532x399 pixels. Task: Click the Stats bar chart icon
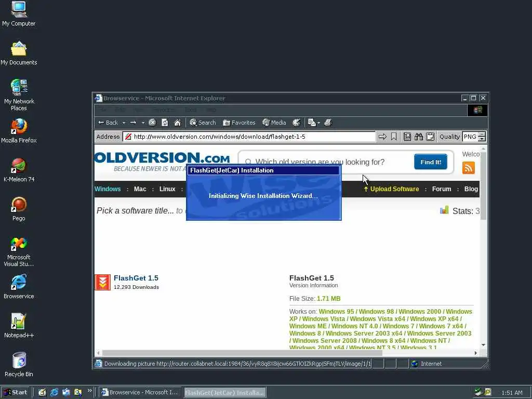tap(444, 210)
